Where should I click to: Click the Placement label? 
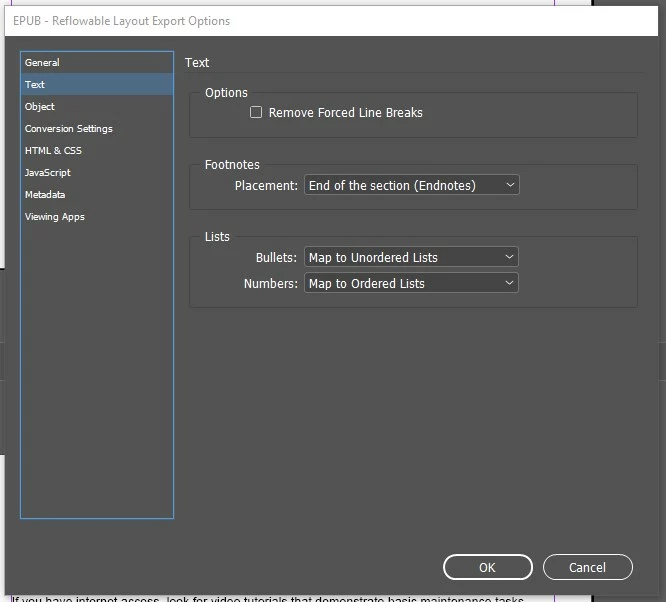tap(266, 186)
